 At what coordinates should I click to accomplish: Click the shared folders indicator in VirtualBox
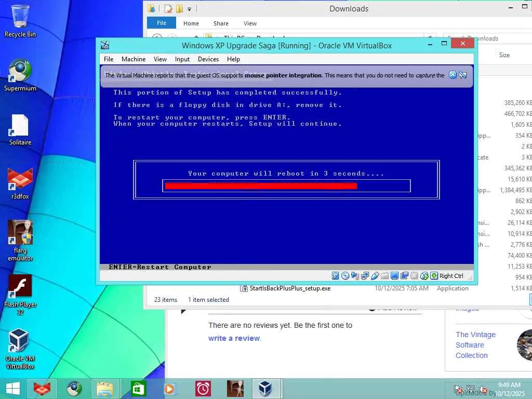coord(384,276)
